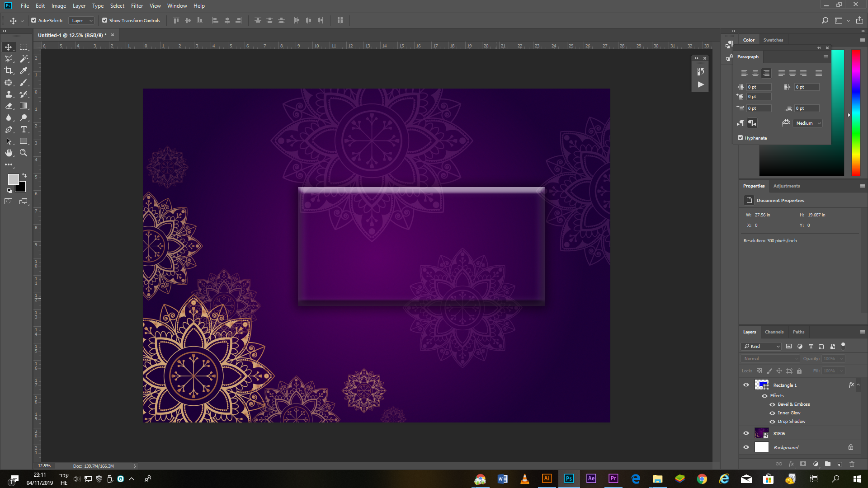The image size is (868, 488).
Task: Uncheck the Hyphenate option
Action: click(x=740, y=137)
